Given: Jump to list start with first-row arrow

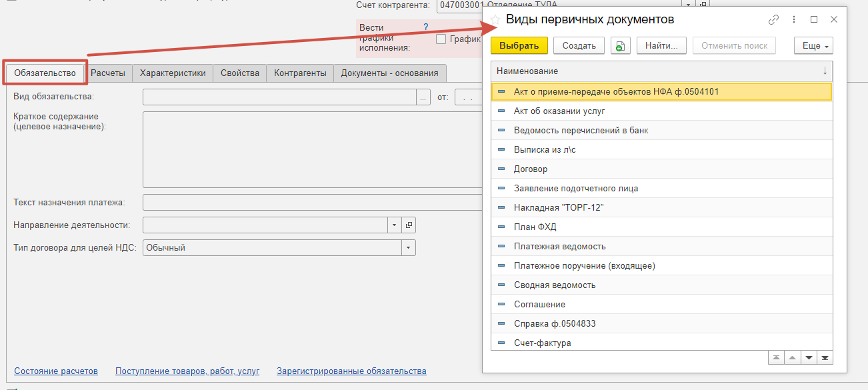Looking at the screenshot, I should pyautogui.click(x=776, y=358).
